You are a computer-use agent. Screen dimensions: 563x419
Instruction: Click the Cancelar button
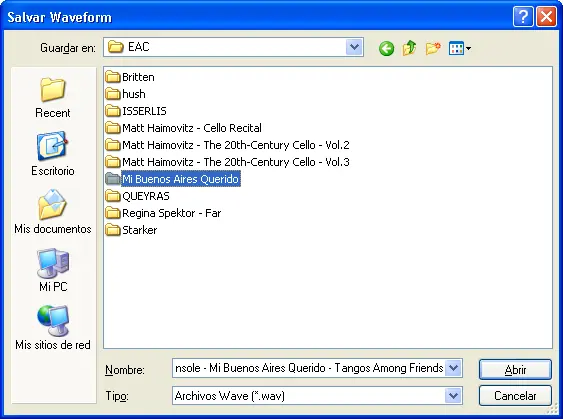point(515,396)
